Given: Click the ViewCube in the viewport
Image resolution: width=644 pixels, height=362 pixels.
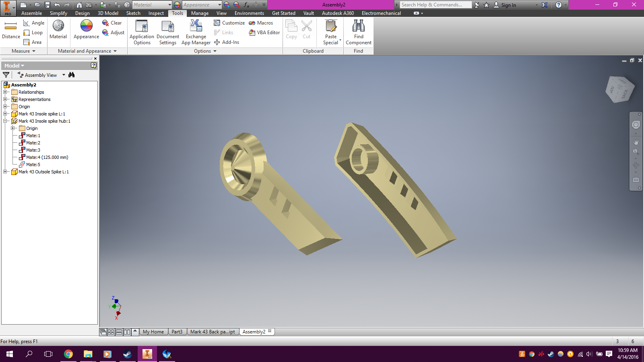Looking at the screenshot, I should pos(619,89).
